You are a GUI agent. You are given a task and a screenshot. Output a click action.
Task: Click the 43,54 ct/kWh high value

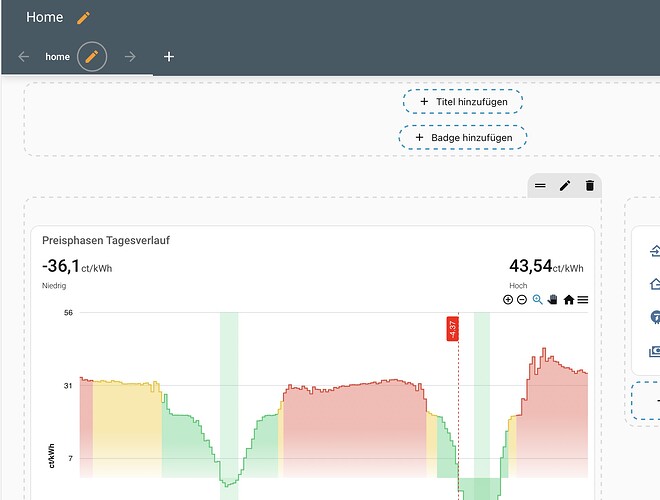click(546, 266)
